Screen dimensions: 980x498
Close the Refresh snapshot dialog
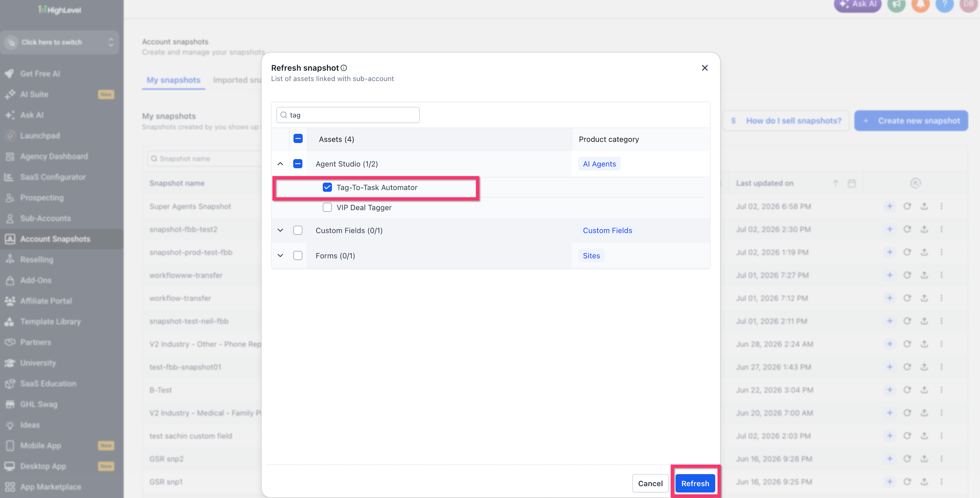[x=705, y=68]
